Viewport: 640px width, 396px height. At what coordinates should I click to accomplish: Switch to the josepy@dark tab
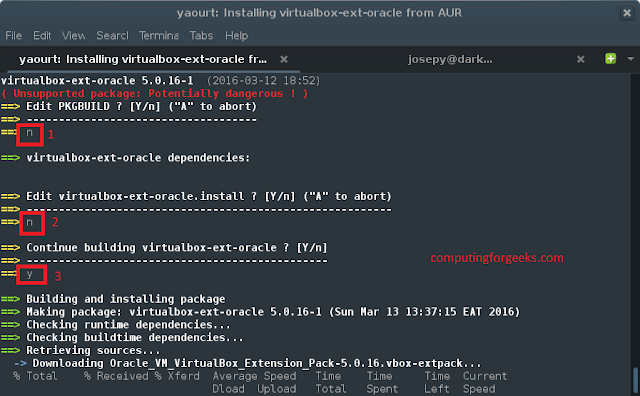[450, 60]
